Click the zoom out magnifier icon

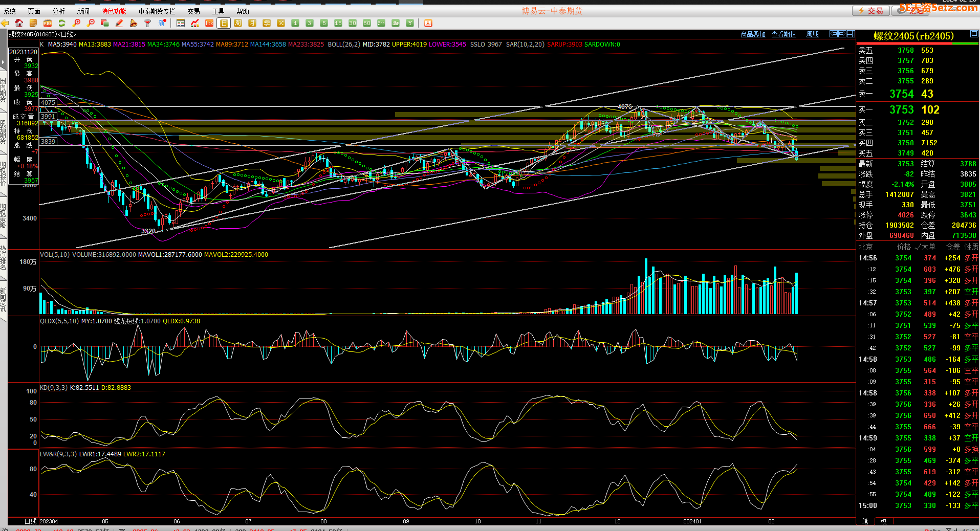coord(91,23)
